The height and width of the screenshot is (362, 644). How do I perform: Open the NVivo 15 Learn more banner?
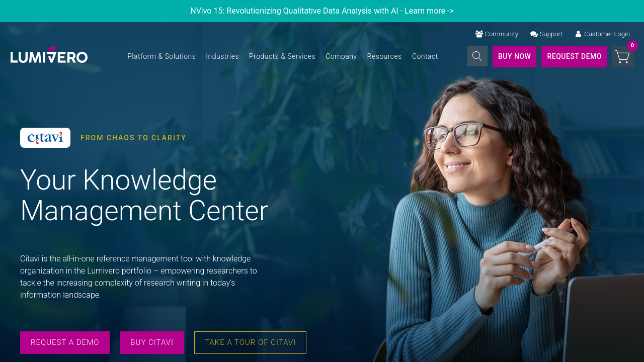322,11
